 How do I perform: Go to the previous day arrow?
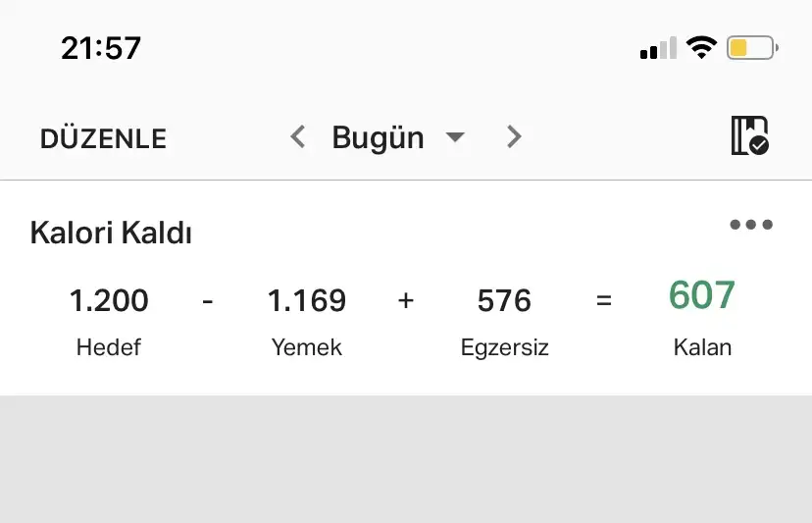click(x=298, y=137)
